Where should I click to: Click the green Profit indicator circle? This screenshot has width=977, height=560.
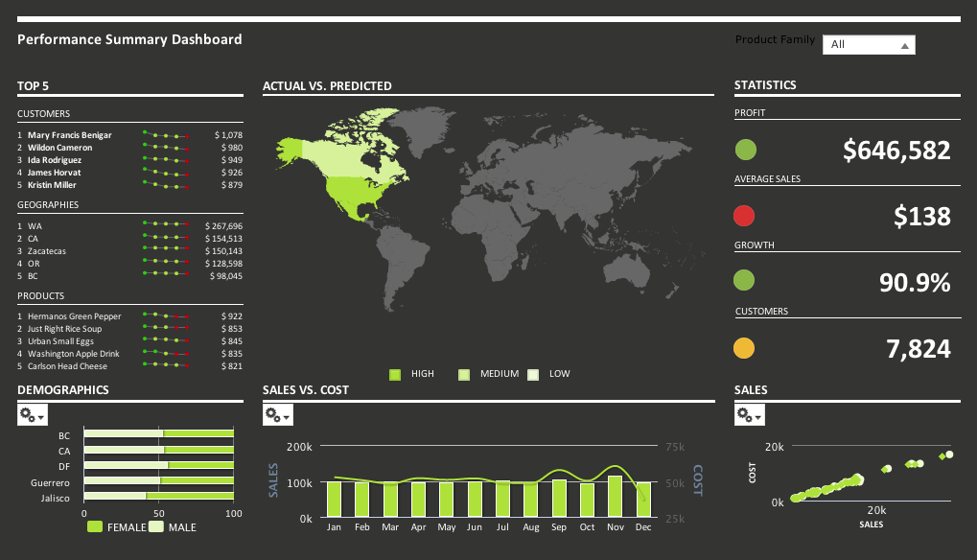[x=746, y=150]
